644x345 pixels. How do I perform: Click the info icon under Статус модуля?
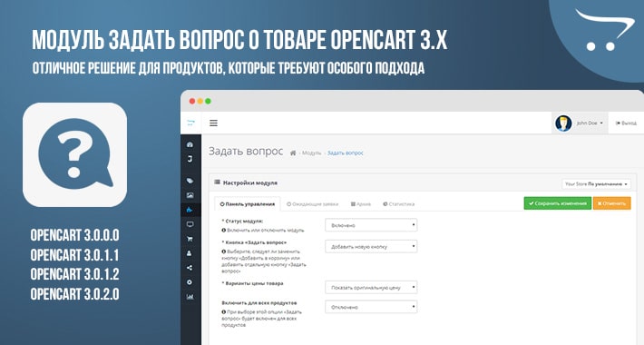pos(224,231)
